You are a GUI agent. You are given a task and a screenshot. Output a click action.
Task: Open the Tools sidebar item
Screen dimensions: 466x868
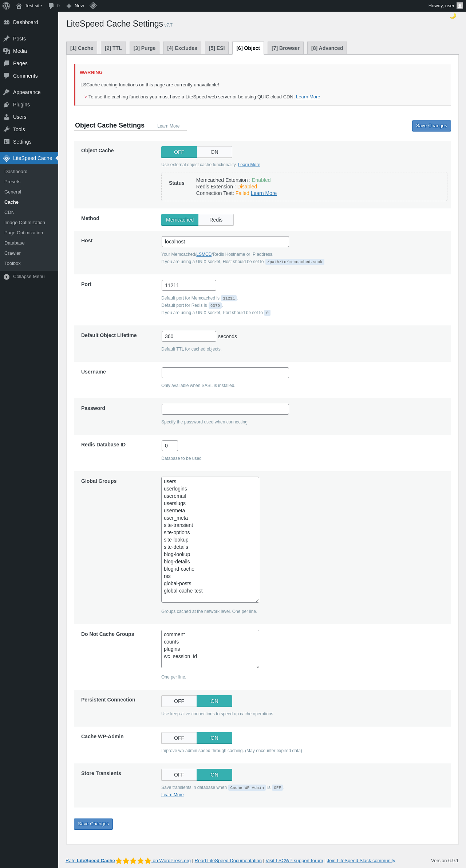pyautogui.click(x=19, y=129)
